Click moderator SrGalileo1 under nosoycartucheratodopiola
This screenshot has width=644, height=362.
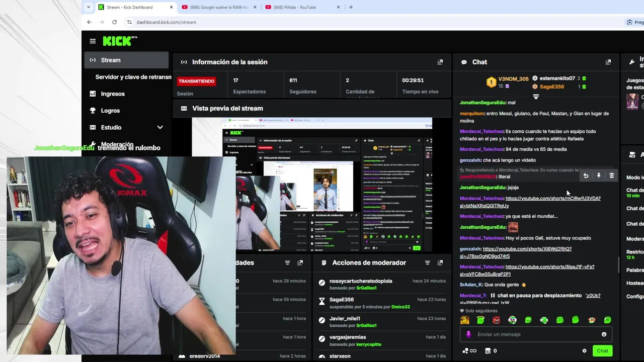[x=366, y=288]
